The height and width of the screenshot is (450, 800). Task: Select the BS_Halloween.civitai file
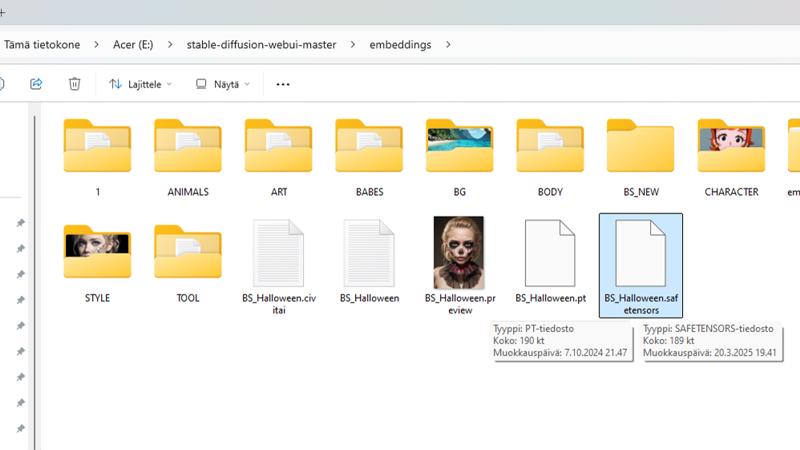pos(279,253)
